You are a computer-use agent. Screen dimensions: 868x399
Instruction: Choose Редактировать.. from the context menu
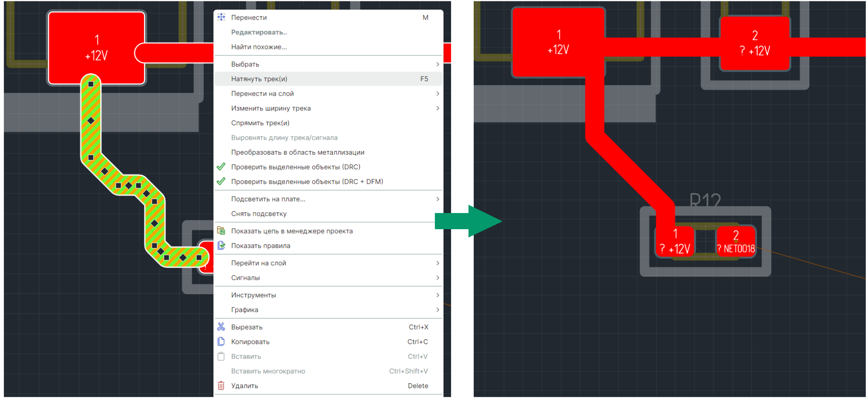coord(328,32)
